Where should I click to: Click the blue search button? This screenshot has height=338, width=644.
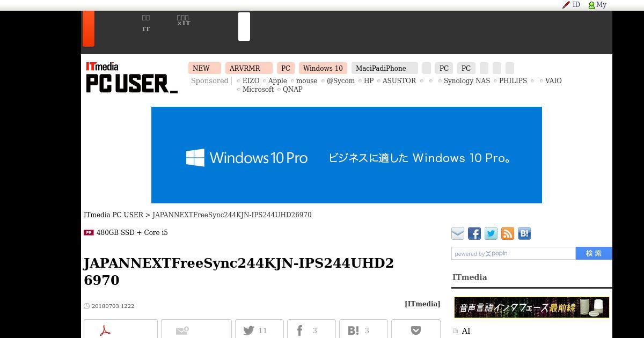tap(594, 253)
